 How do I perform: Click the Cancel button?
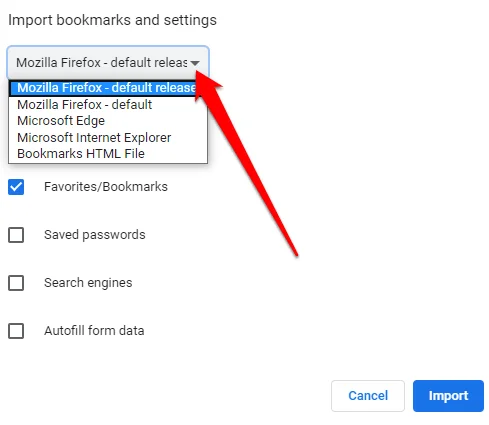(368, 396)
